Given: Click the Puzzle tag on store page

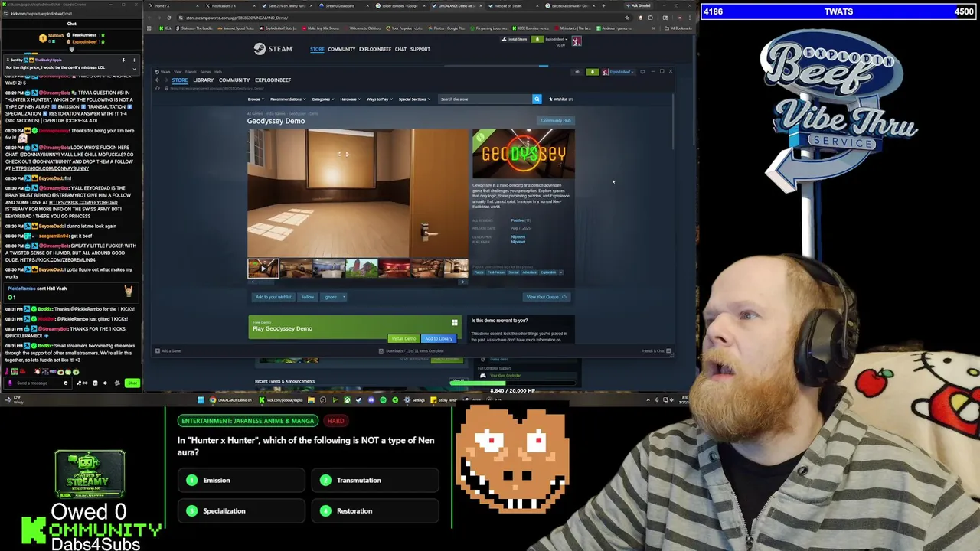Looking at the screenshot, I should (x=479, y=272).
